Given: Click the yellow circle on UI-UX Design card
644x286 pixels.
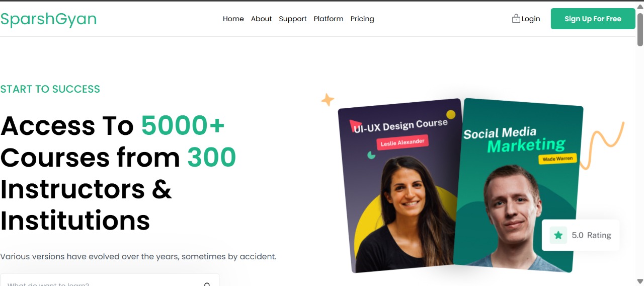Looking at the screenshot, I should 451,115.
